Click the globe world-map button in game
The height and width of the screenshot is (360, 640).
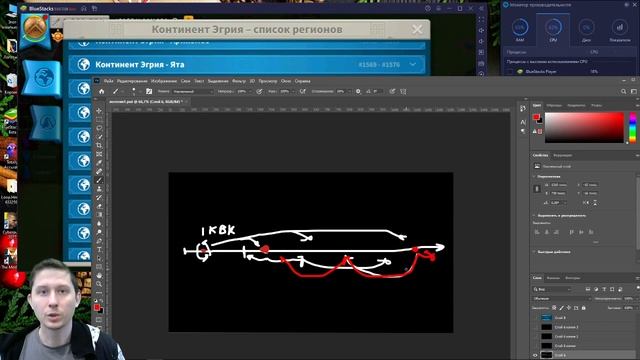click(x=44, y=77)
